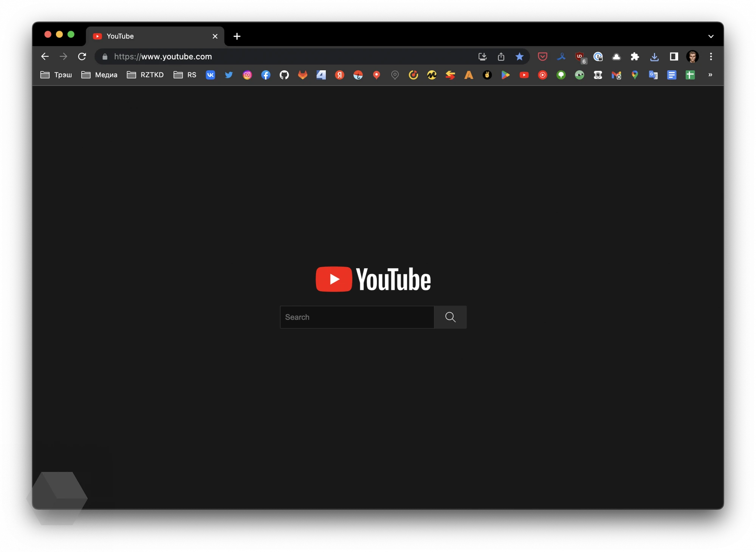Open the Медиа bookmarks folder
Screen dimensions: 756x552
point(99,75)
